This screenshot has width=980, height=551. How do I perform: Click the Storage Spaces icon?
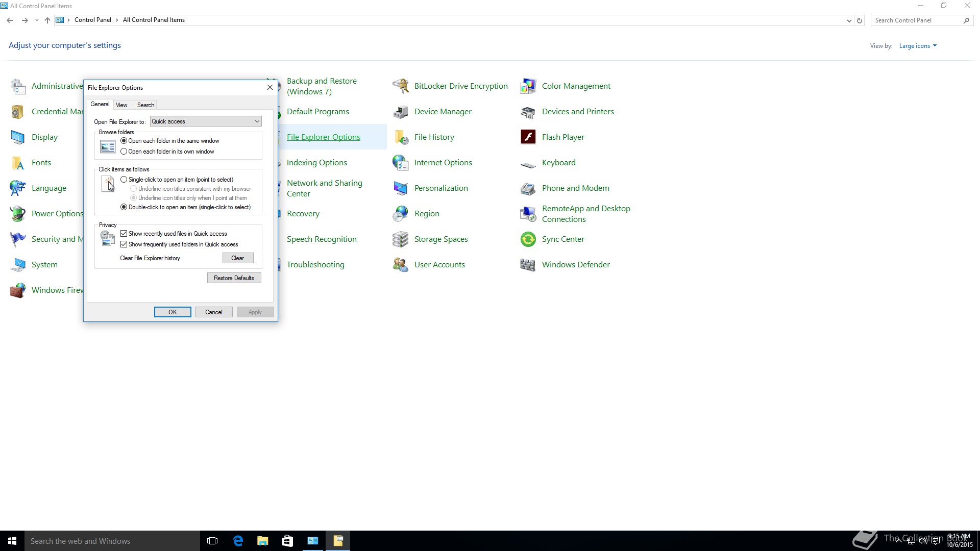tap(401, 239)
